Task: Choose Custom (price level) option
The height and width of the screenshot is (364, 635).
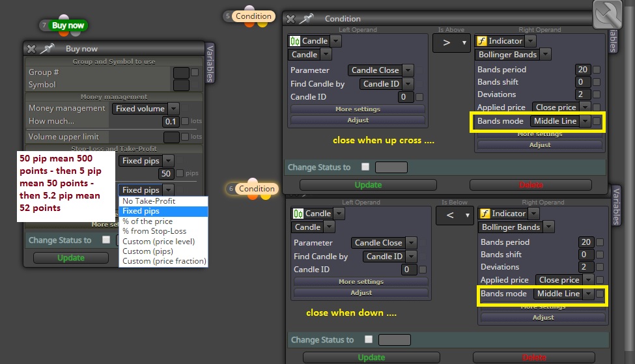Action: click(x=163, y=242)
